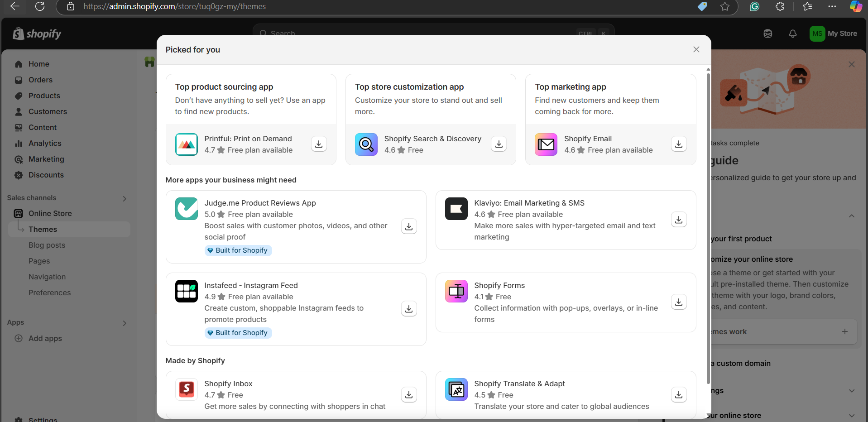Reload the browser page
This screenshot has height=422, width=868.
point(40,6)
